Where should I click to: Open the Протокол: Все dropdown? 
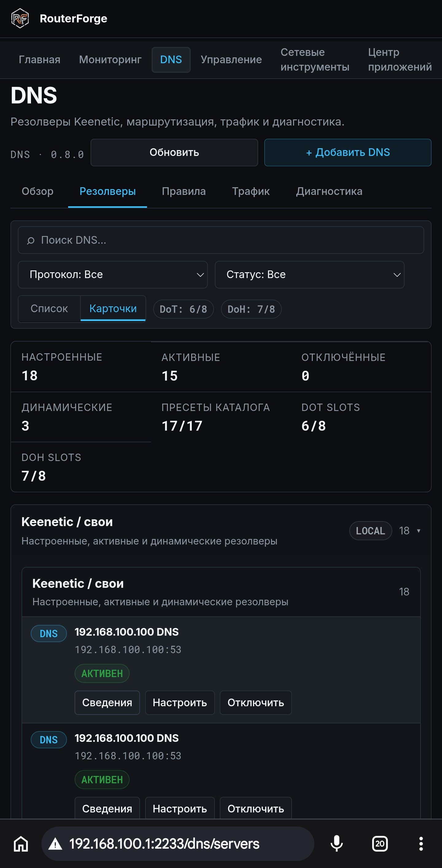pos(113,275)
